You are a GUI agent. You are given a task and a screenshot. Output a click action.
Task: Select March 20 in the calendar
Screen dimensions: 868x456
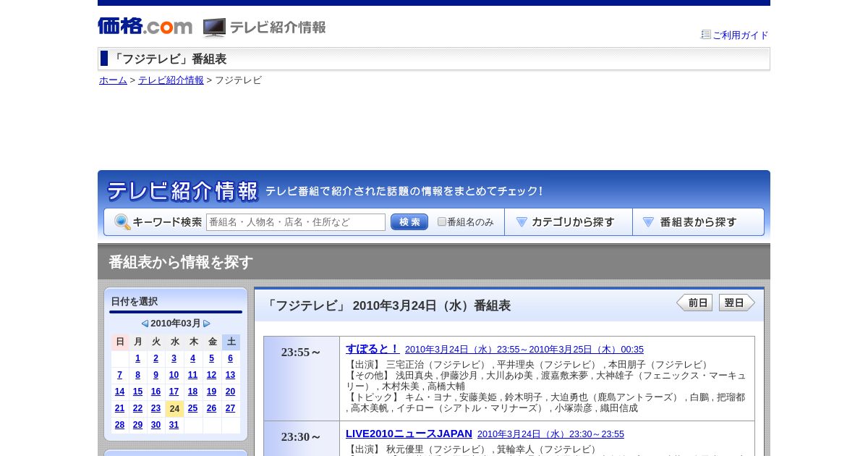coord(230,392)
